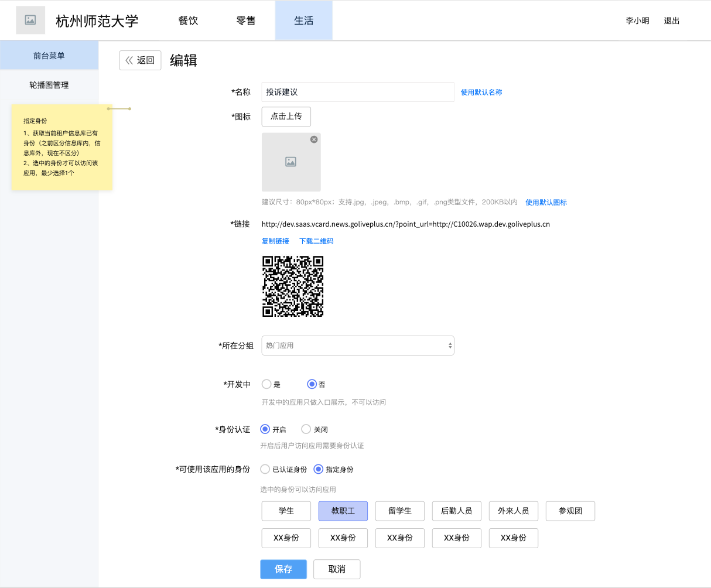Click the link URL text
Image resolution: width=711 pixels, height=588 pixels.
coord(406,224)
